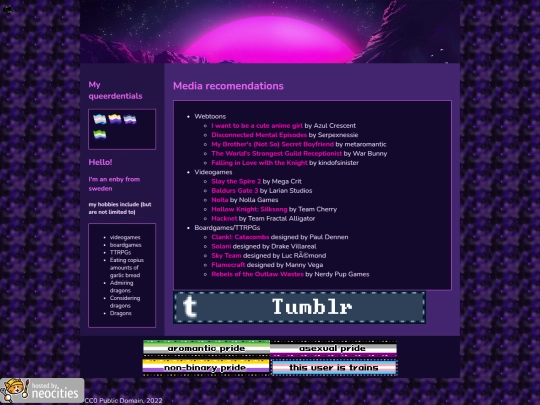Image resolution: width=540 pixels, height=405 pixels.
Task: Open the 'Flamecraft' link
Action: 228,265
